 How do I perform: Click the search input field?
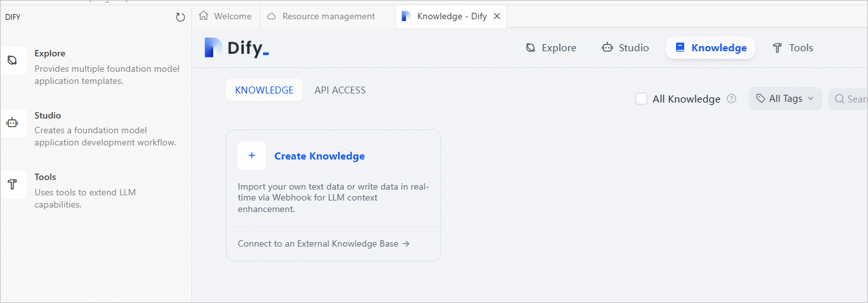[848, 99]
